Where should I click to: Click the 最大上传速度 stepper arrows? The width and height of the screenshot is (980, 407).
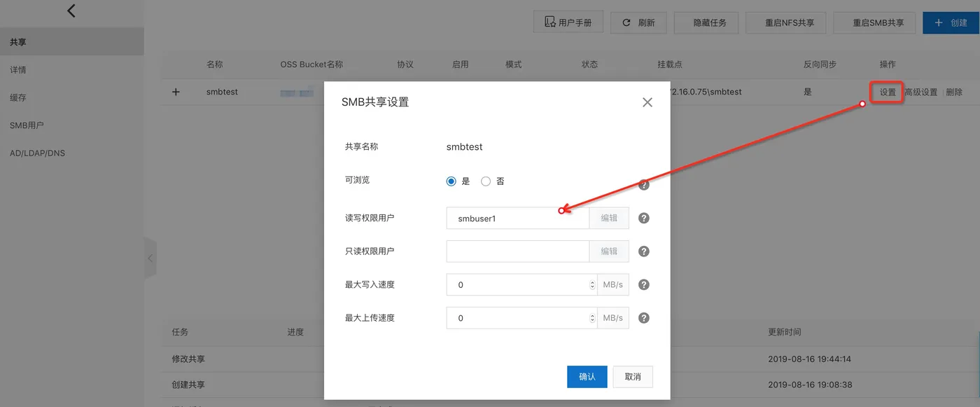pyautogui.click(x=594, y=318)
